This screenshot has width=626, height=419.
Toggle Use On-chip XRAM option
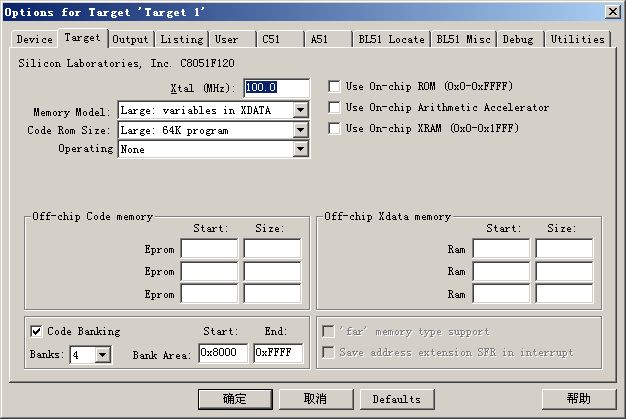[335, 129]
